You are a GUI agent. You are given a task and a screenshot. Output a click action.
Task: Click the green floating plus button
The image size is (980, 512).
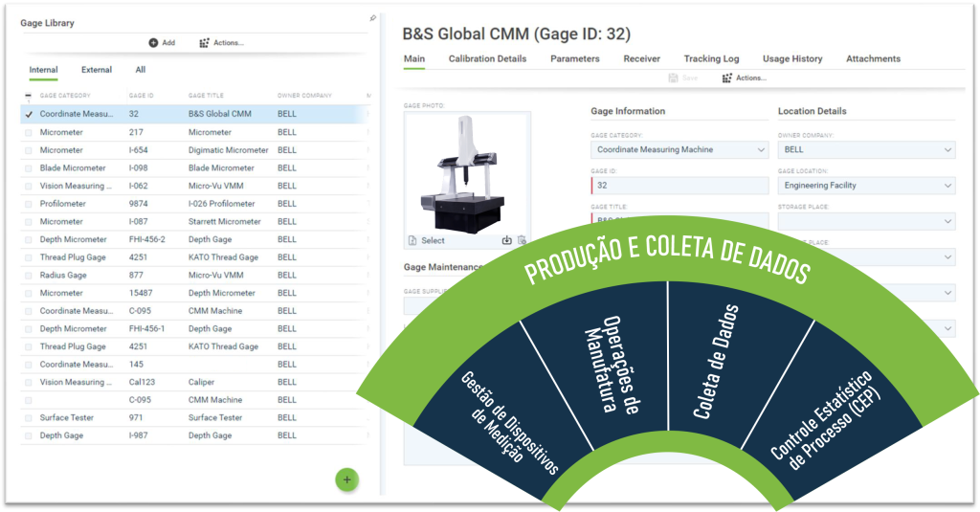(346, 479)
